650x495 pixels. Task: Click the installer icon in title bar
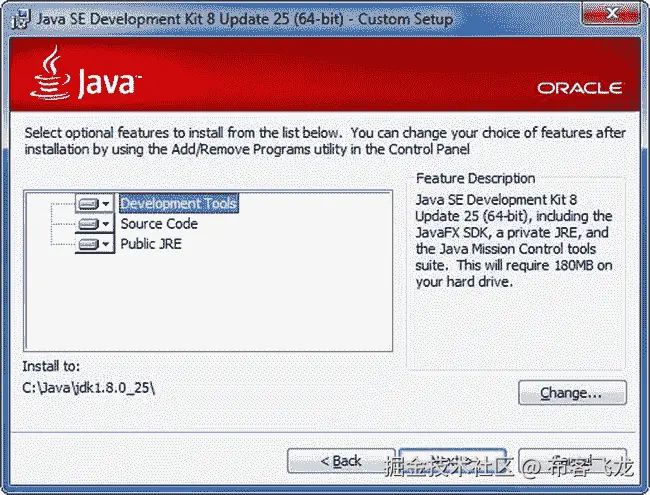coord(21,19)
